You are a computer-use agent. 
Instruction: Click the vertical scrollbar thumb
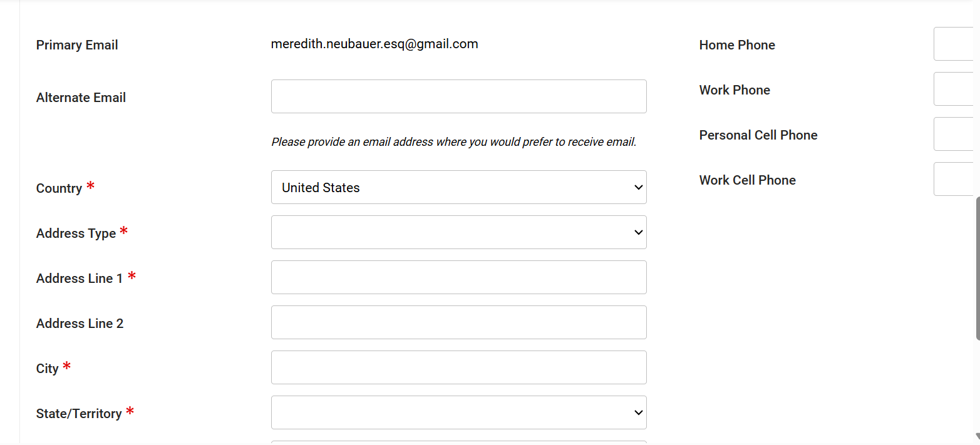coord(977,269)
